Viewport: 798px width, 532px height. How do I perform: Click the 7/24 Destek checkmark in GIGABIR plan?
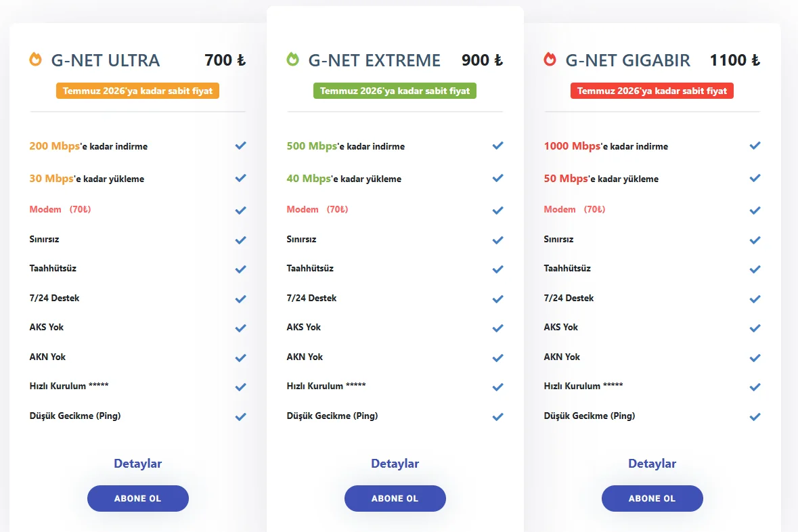(755, 298)
